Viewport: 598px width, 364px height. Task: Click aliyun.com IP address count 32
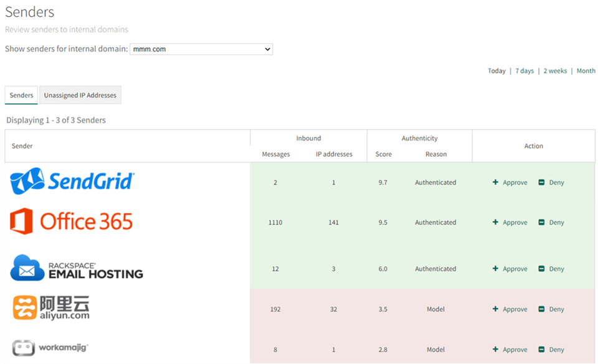[x=334, y=309]
